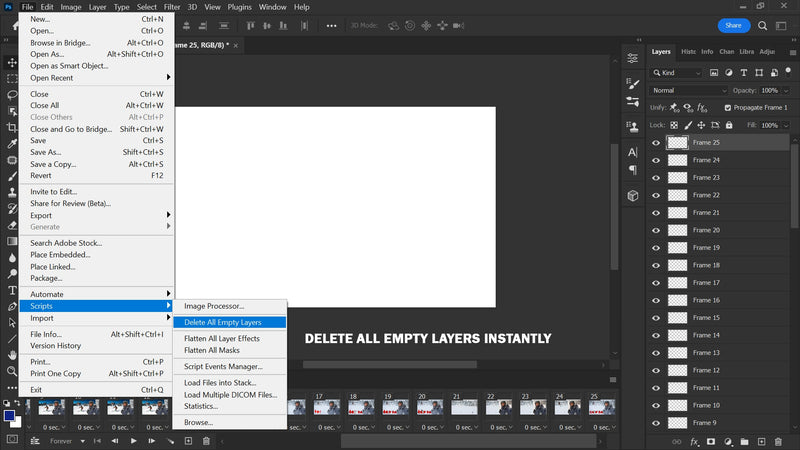Image resolution: width=800 pixels, height=450 pixels.
Task: Select the Lasso tool
Action: tap(12, 95)
